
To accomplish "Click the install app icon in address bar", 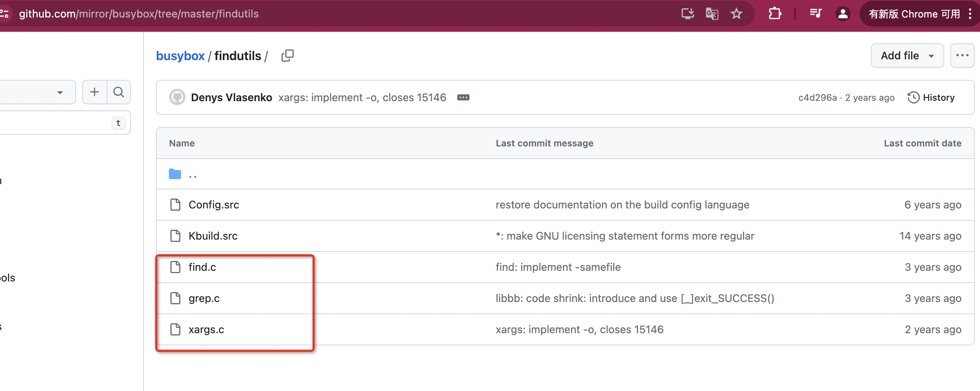I will point(687,14).
